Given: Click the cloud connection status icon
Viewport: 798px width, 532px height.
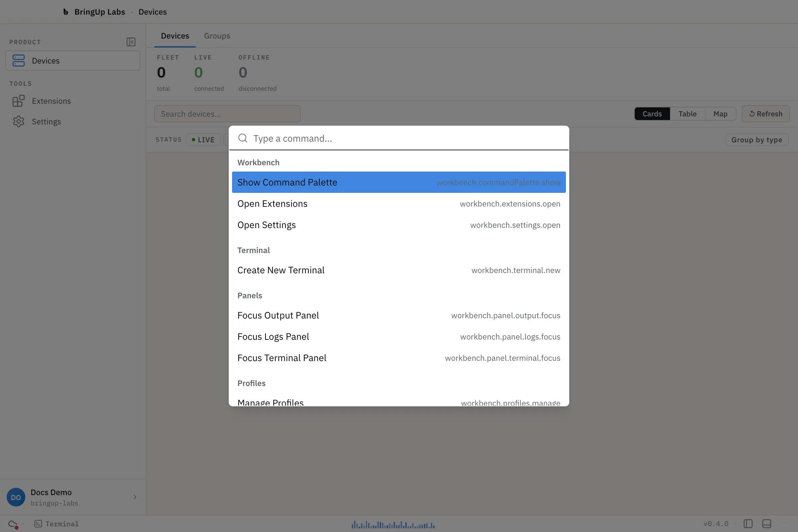Looking at the screenshot, I should [13, 524].
